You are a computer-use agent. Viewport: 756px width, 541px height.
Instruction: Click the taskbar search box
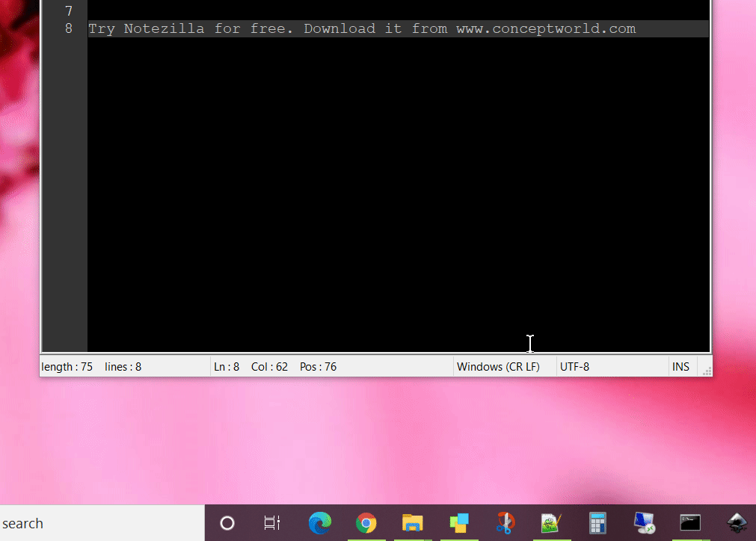(x=102, y=523)
